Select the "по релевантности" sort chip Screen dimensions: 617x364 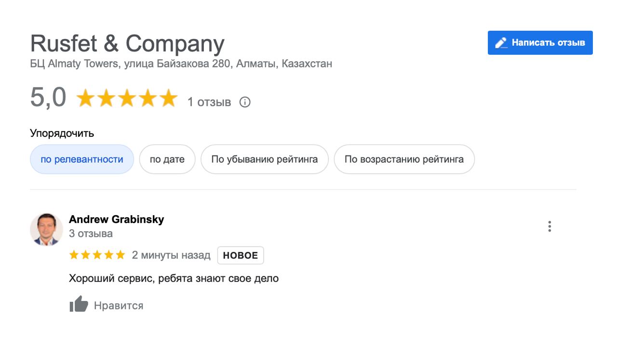click(x=82, y=159)
